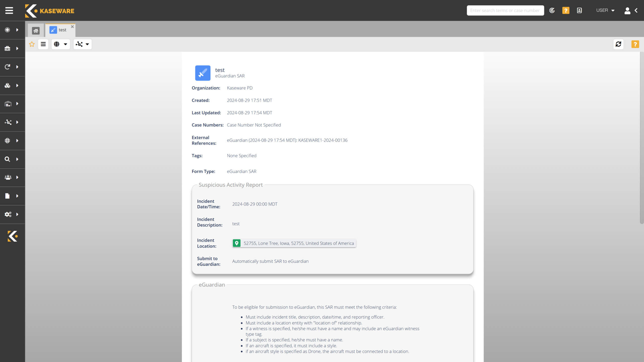The image size is (644, 362).
Task: Open the magnifier search sidebar menu
Action: pos(8,159)
